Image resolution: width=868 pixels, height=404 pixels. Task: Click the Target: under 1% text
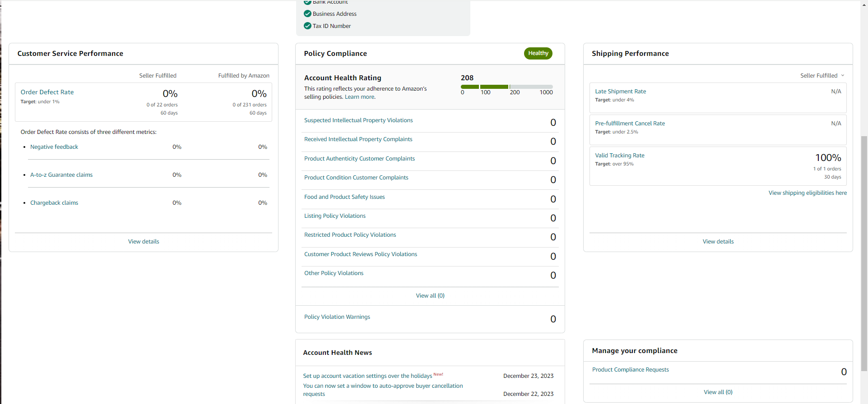click(40, 102)
